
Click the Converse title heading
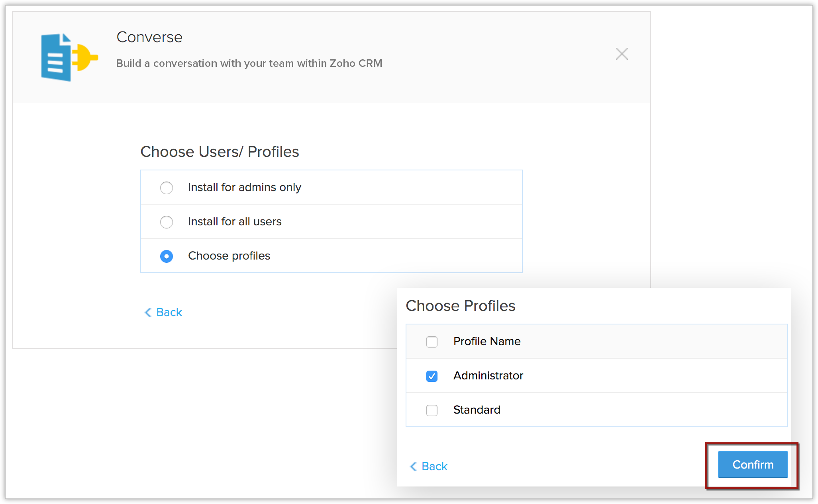pos(149,37)
